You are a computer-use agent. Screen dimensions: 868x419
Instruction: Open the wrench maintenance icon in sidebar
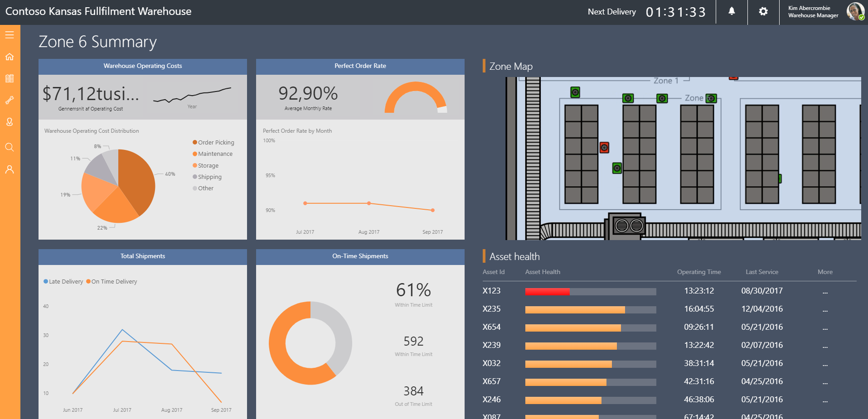[10, 100]
